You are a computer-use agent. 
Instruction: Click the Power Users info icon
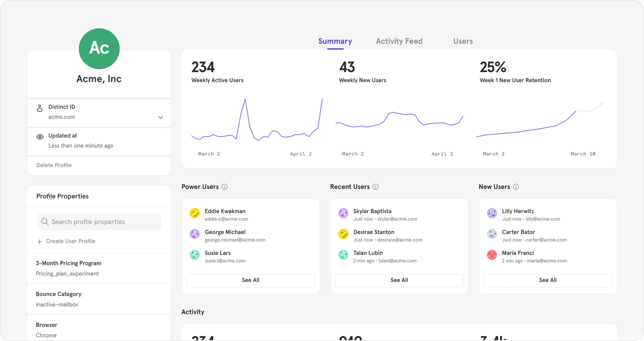[225, 187]
